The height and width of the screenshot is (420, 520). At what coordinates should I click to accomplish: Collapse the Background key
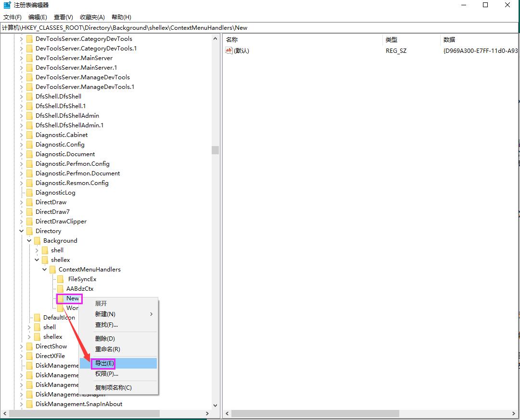[29, 240]
